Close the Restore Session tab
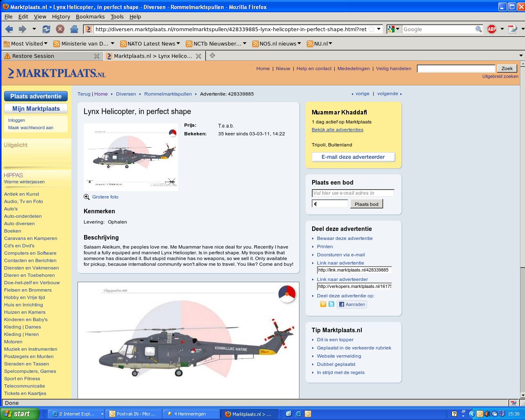Screen dimensions: 525x420 [97, 56]
